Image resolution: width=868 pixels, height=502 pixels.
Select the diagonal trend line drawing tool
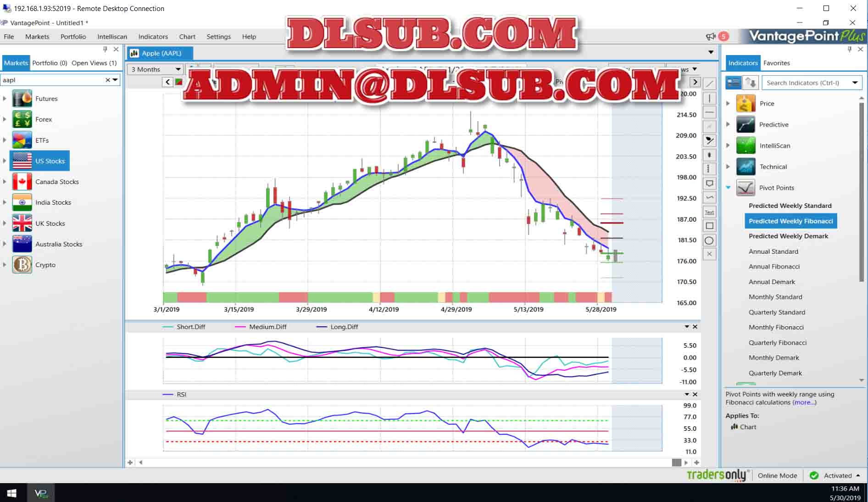[x=709, y=84]
